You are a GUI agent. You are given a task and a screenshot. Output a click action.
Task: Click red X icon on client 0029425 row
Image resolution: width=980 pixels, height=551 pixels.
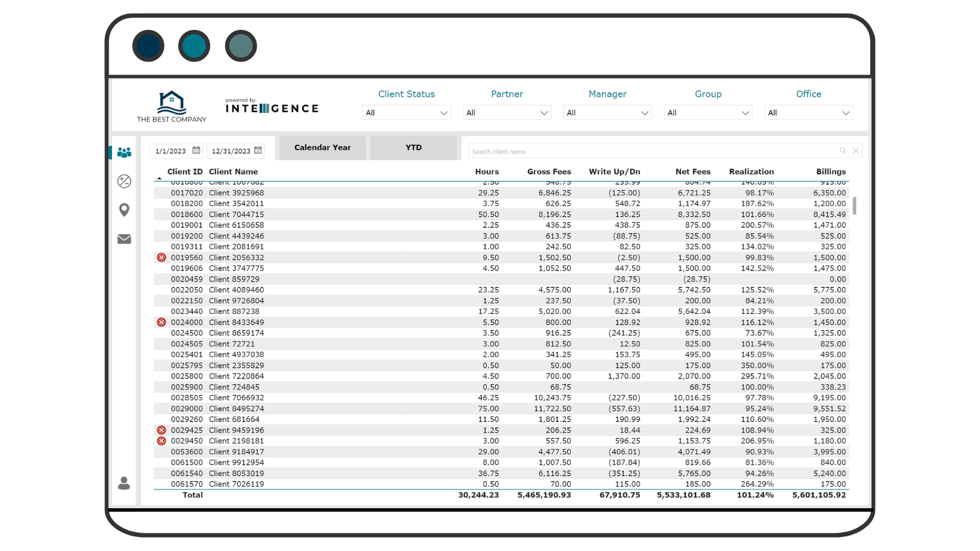click(161, 430)
